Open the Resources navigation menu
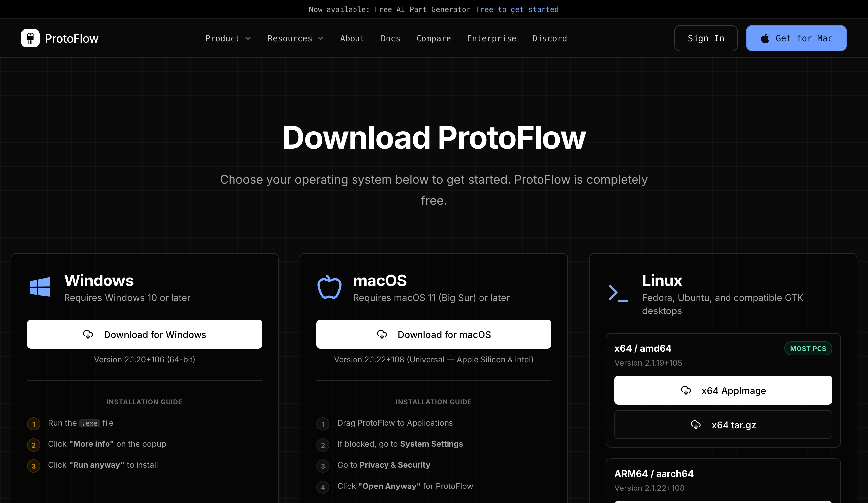The width and height of the screenshot is (868, 503). (x=295, y=38)
